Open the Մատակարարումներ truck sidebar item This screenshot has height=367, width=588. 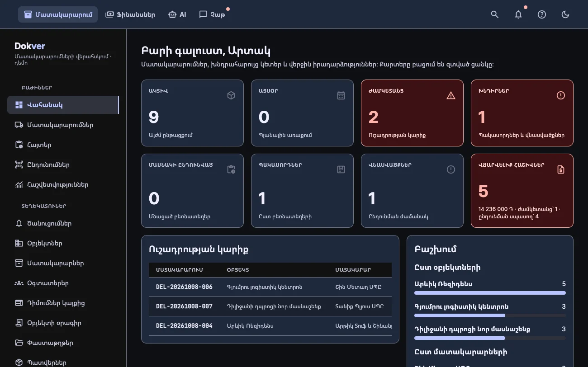[63, 125]
